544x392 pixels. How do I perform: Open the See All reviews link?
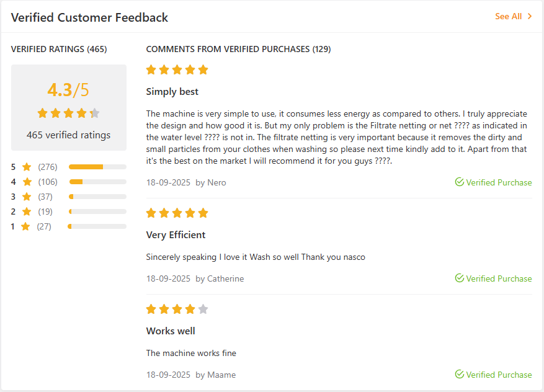[x=508, y=17]
